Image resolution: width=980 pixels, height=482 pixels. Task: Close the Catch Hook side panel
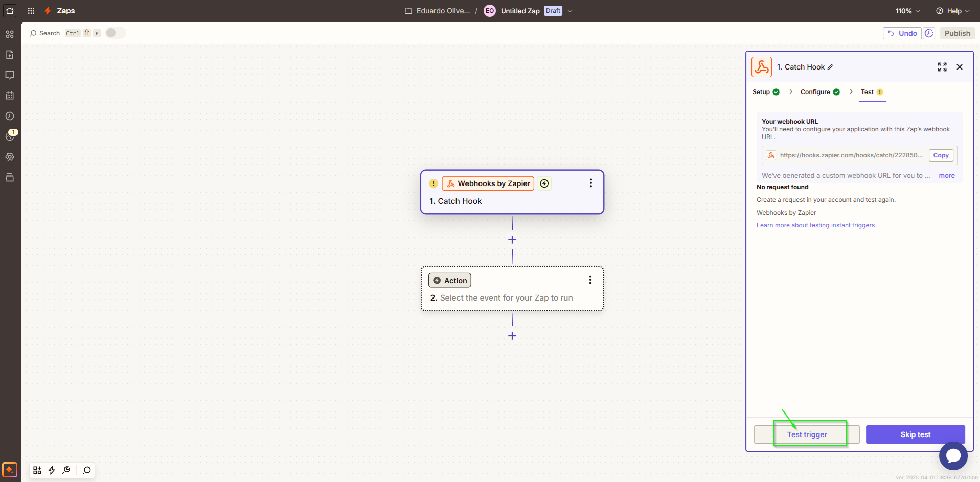click(960, 67)
